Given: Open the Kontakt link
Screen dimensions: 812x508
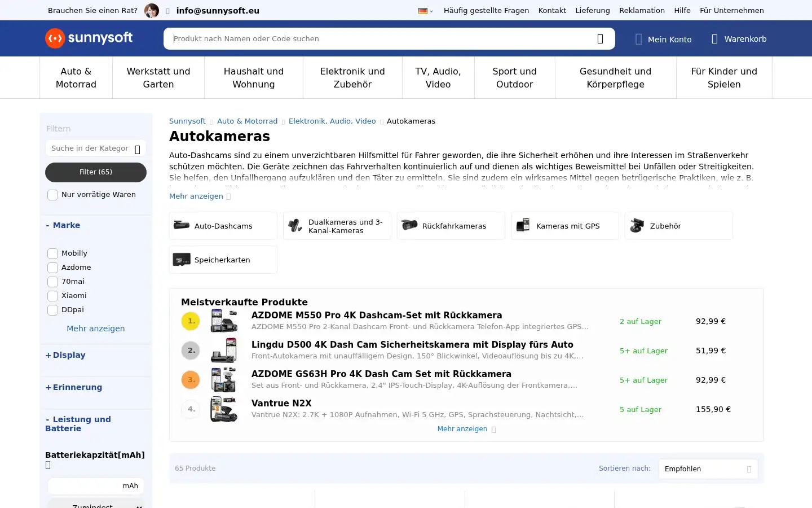Looking at the screenshot, I should point(552,11).
